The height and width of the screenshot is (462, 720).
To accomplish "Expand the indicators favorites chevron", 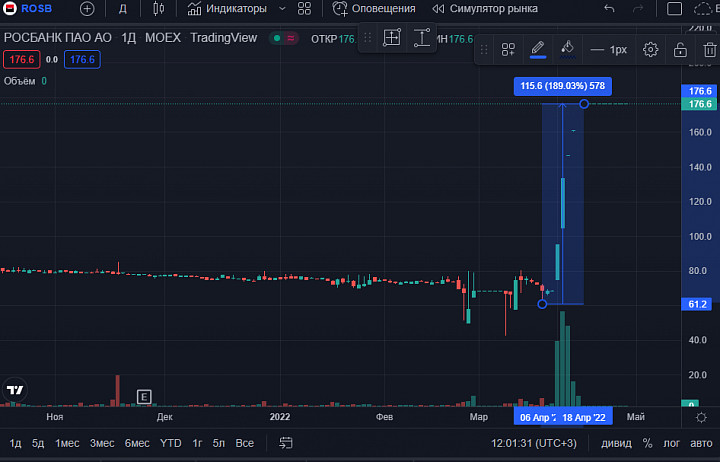I will 282,8.
